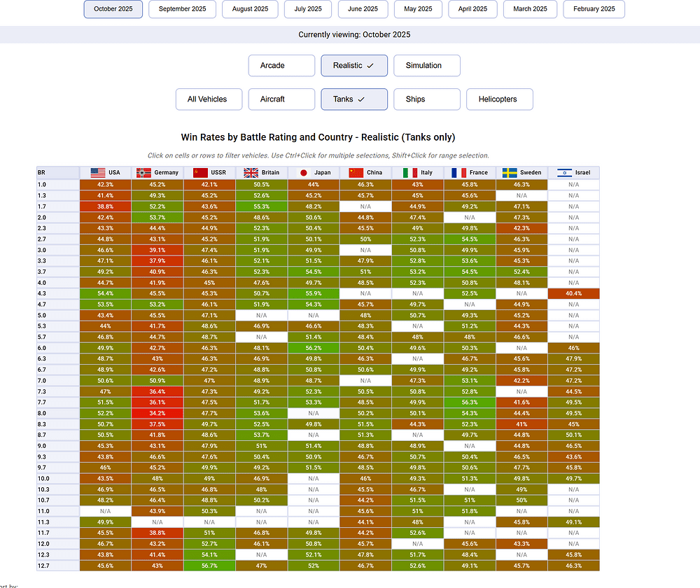Filter by Aircraft vehicle type
700x588 pixels.
pyautogui.click(x=281, y=99)
